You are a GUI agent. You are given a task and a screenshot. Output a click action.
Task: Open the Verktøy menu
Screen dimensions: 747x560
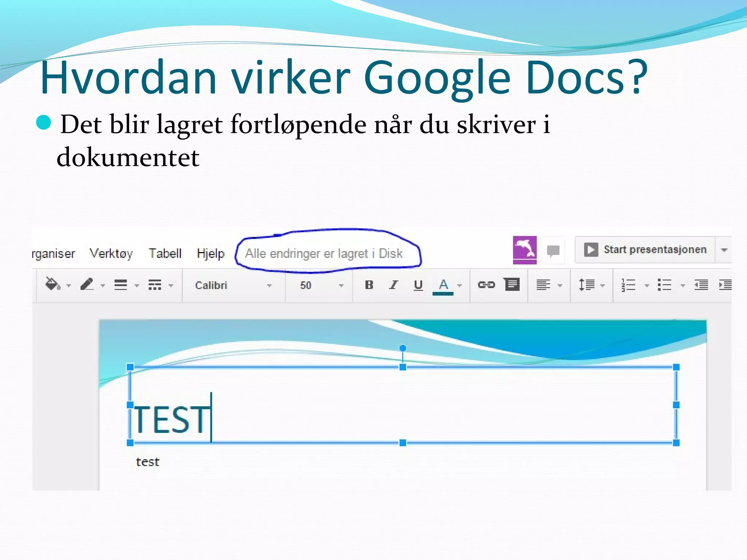coord(111,254)
